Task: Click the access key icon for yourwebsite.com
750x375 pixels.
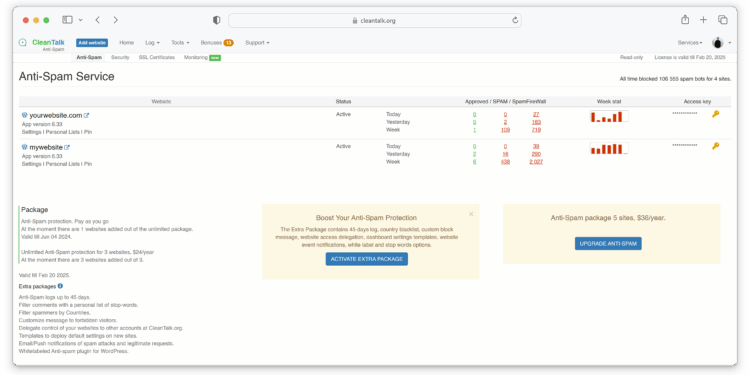Action: pyautogui.click(x=716, y=114)
